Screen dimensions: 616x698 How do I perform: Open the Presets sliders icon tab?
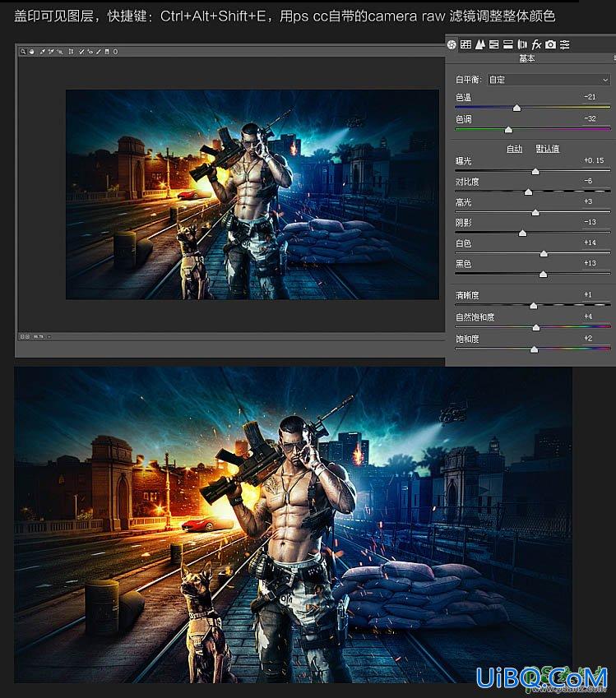(x=565, y=44)
